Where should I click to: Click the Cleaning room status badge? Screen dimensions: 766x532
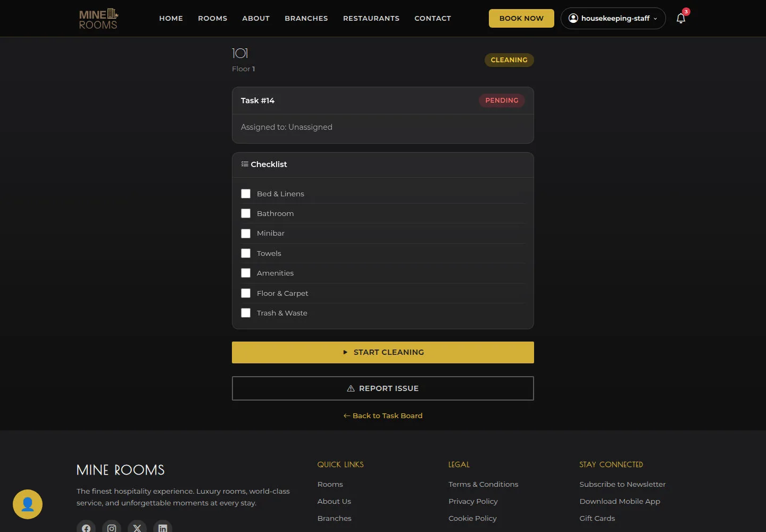click(x=509, y=60)
